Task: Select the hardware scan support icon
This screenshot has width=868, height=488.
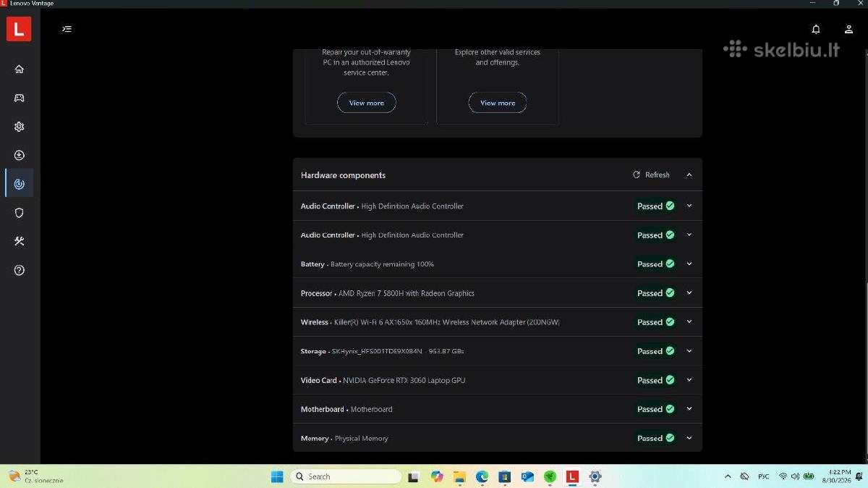Action: pos(20,184)
